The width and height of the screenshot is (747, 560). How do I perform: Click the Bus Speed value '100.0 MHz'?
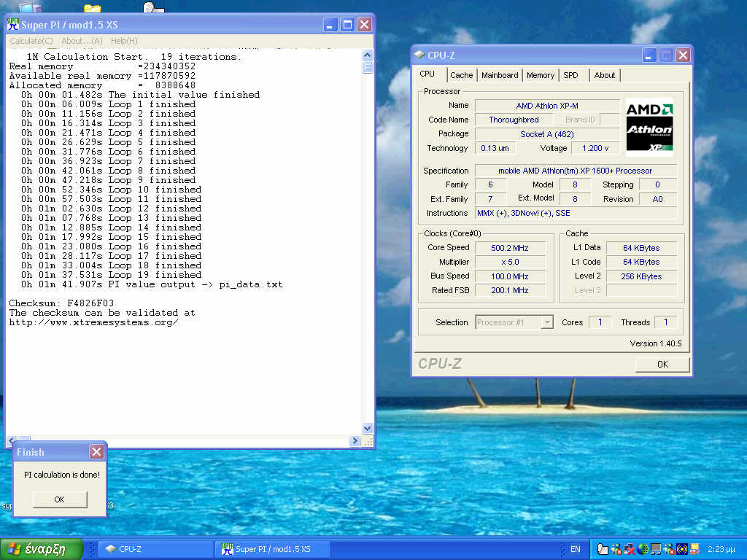[510, 276]
